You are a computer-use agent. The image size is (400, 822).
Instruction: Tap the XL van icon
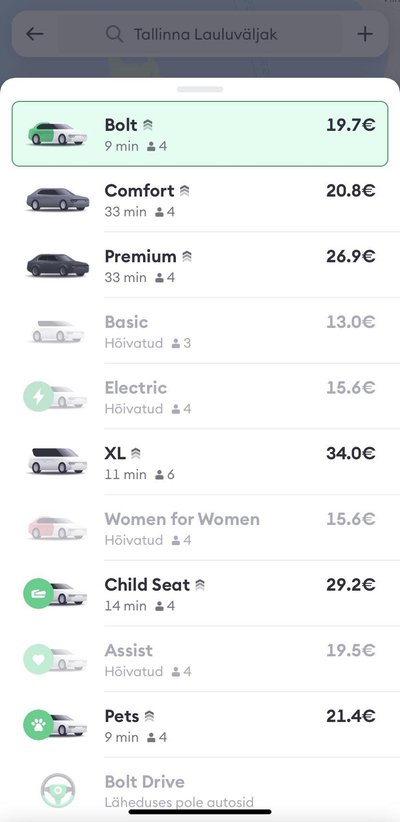[57, 461]
